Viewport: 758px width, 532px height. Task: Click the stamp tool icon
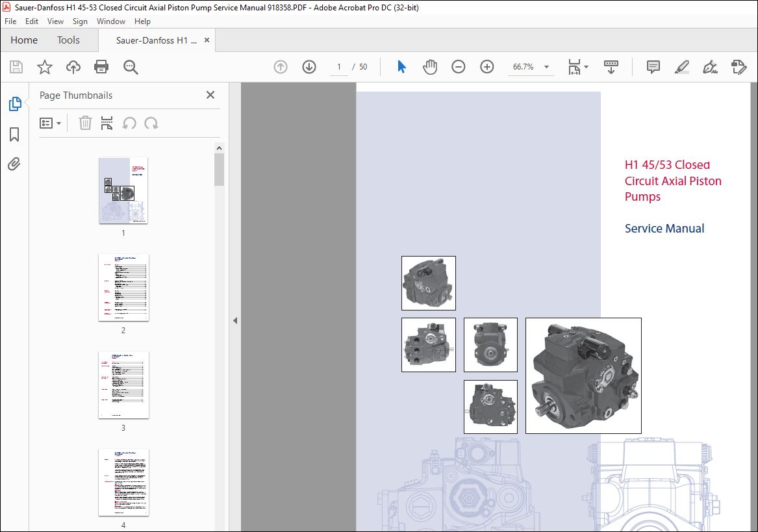(x=739, y=67)
